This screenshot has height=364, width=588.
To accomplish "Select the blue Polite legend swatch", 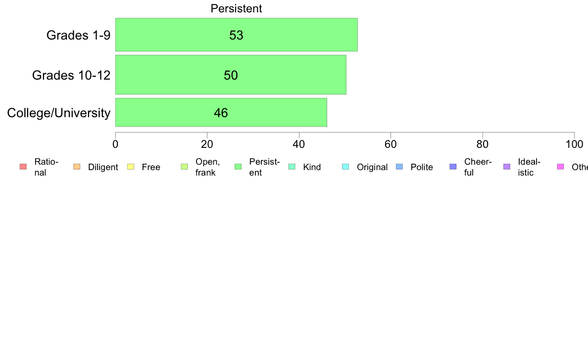I will tap(399, 167).
